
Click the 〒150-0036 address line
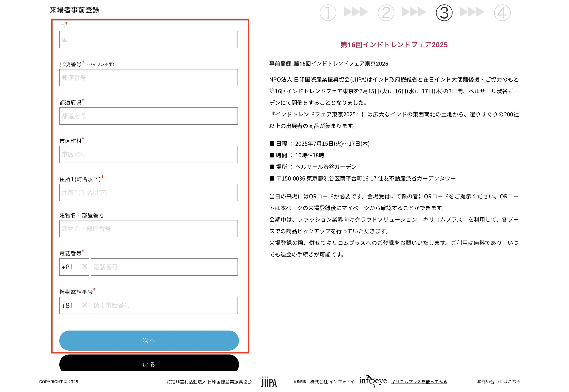pyautogui.click(x=362, y=178)
